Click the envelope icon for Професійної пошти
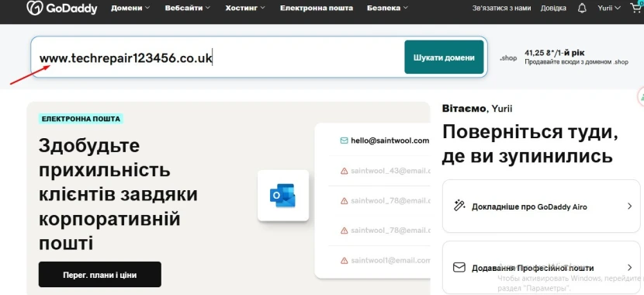 tap(459, 268)
